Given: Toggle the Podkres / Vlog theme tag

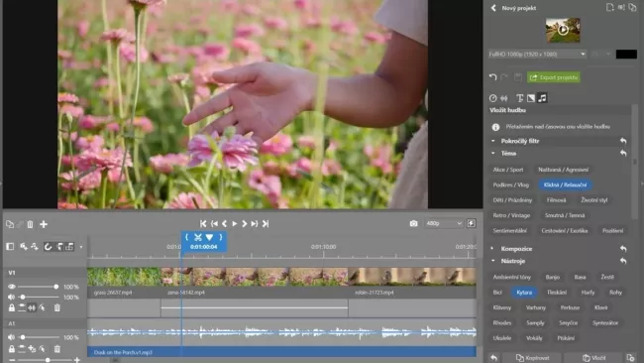Looking at the screenshot, I should (x=511, y=185).
